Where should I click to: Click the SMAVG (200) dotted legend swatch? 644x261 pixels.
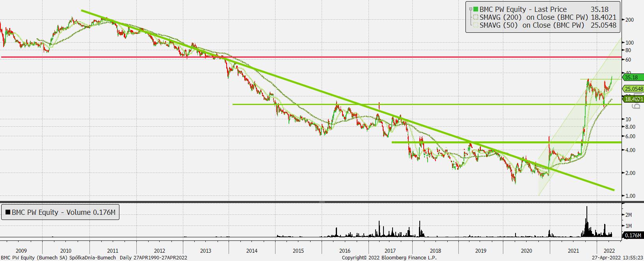click(476, 17)
